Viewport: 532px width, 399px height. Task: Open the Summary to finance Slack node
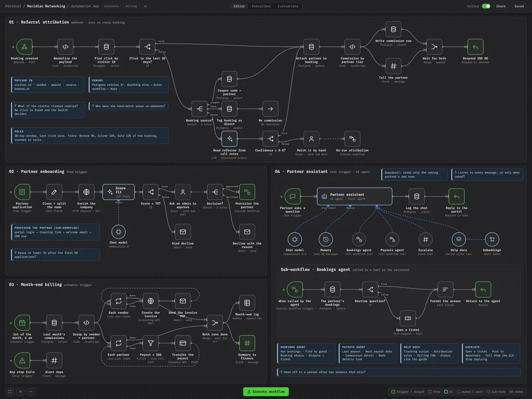[247, 343]
